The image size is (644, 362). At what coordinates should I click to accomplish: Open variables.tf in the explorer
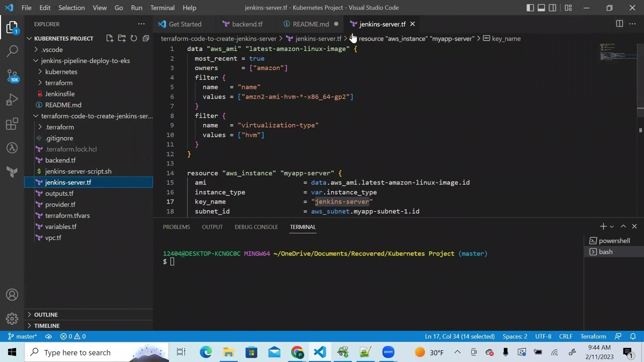click(89, 227)
